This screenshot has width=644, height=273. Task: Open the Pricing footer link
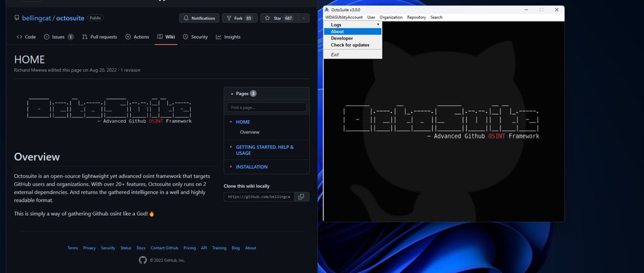pos(189,248)
